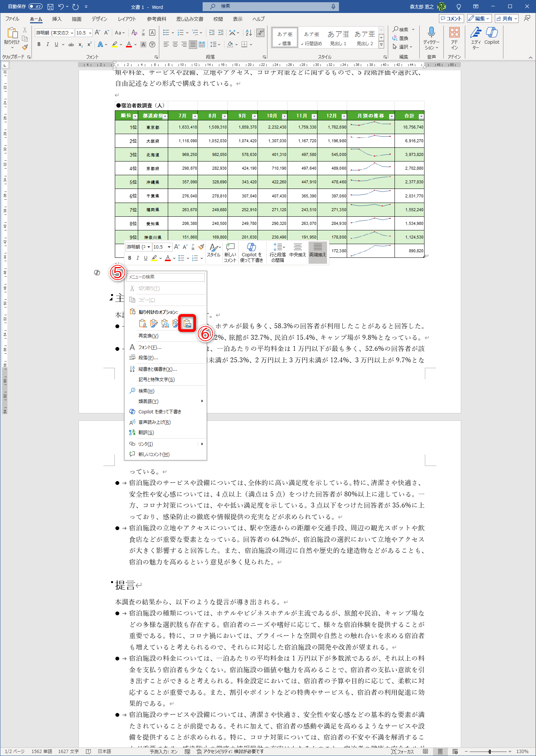Open the 選択 dropdown in editing group

[x=402, y=47]
